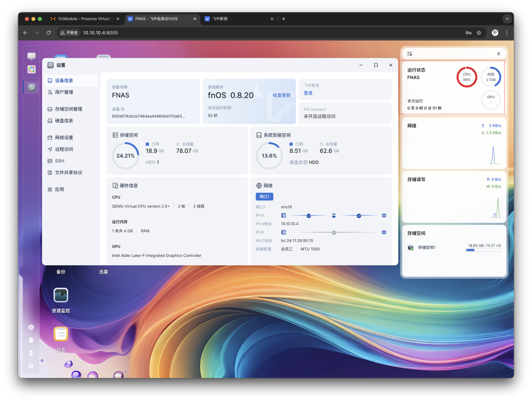Open the 日志 desktop app icon
Screen dimensions: 532x402
[61, 334]
